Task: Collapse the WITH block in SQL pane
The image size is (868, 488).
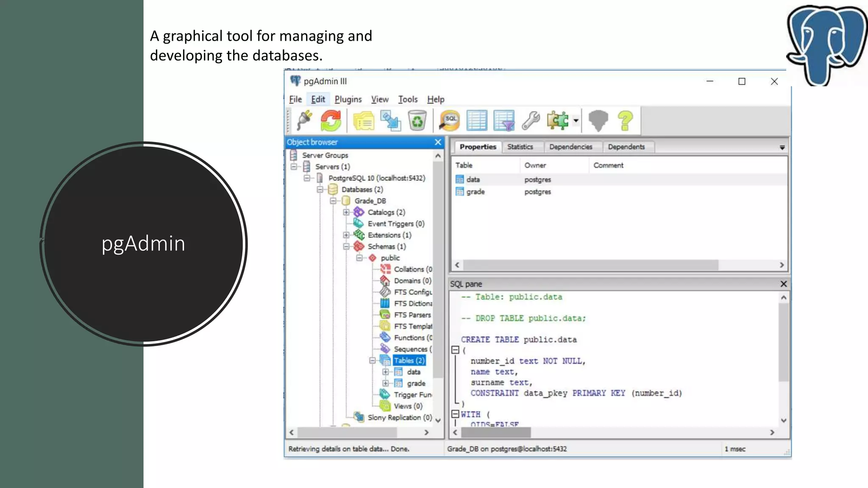Action: pos(455,414)
